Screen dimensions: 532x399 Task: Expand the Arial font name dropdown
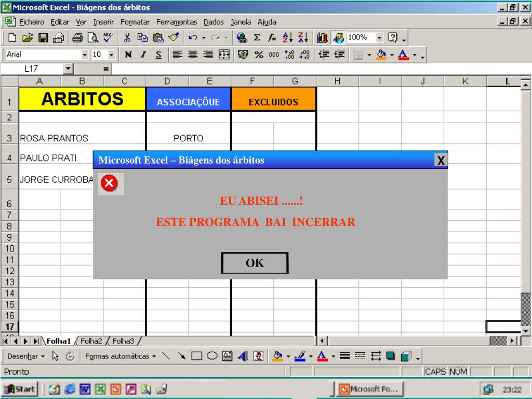coord(85,55)
